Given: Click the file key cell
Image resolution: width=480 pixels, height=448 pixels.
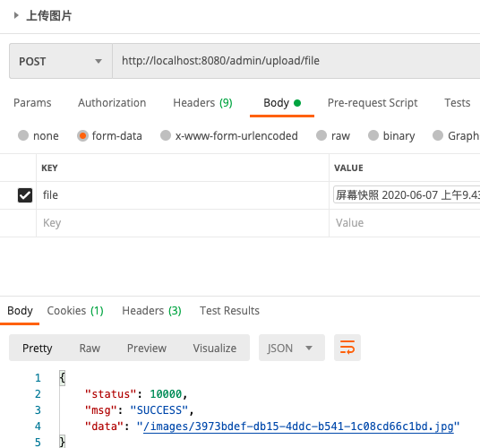Looking at the screenshot, I should pyautogui.click(x=183, y=195).
